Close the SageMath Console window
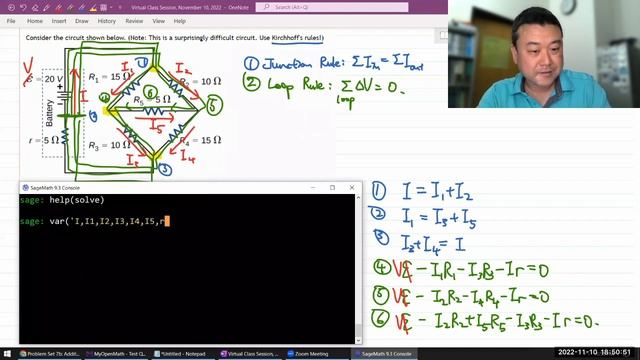 pyautogui.click(x=352, y=188)
